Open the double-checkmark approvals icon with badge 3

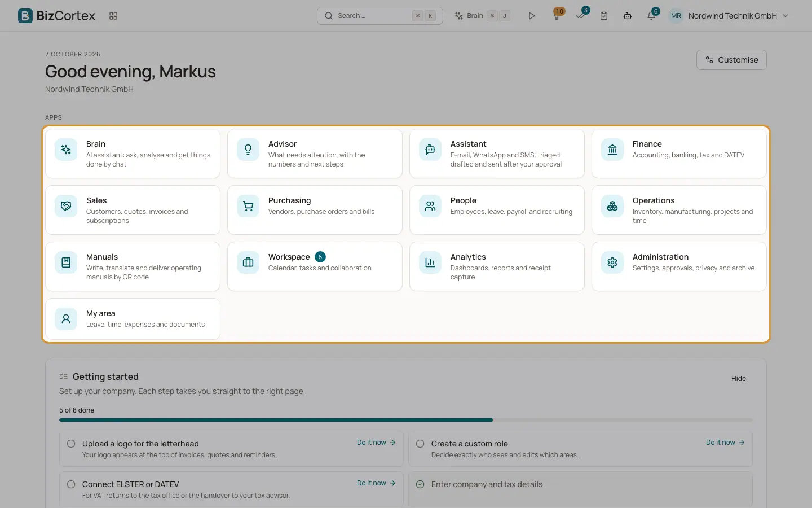pos(581,15)
